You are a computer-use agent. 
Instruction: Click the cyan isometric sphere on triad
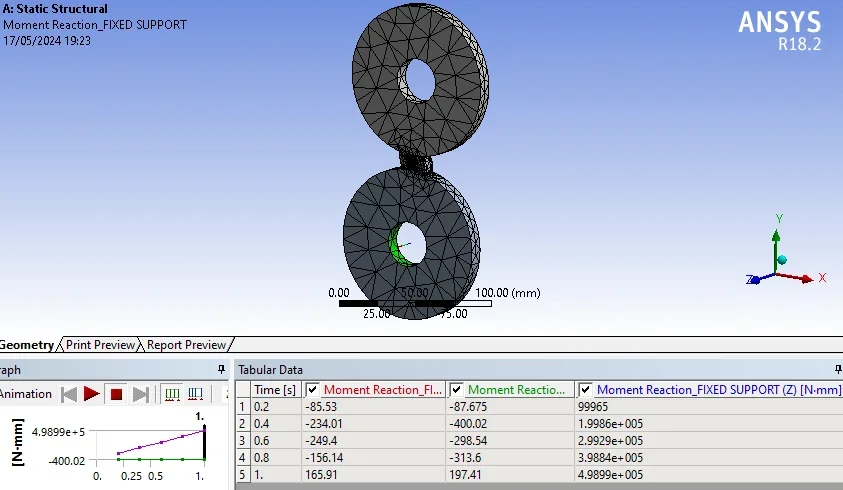coord(782,260)
